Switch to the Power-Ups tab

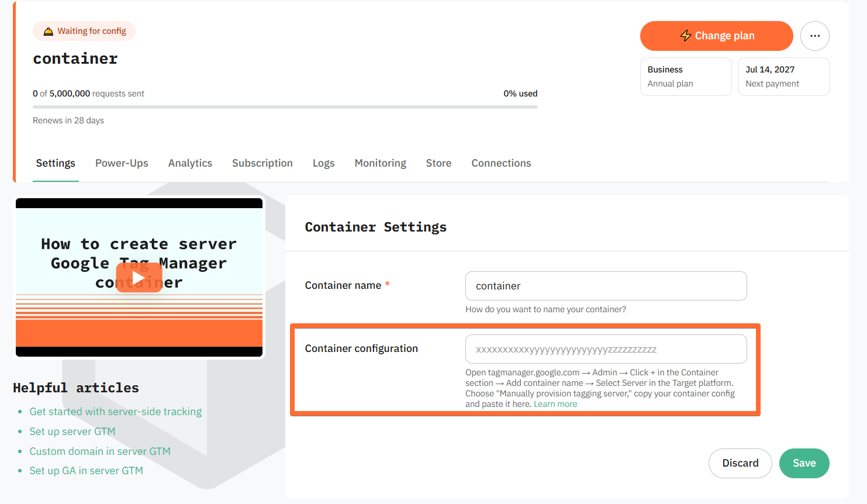tap(122, 163)
